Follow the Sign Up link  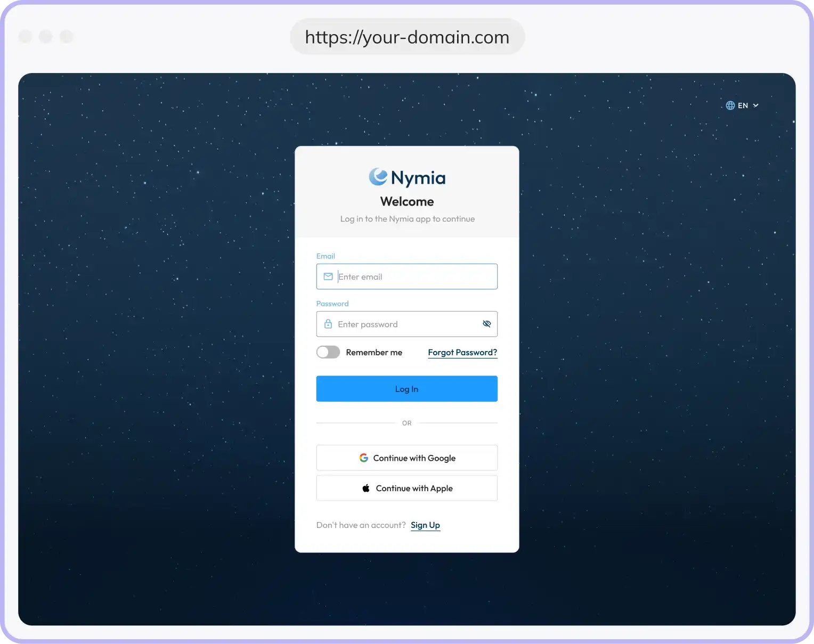coord(425,525)
